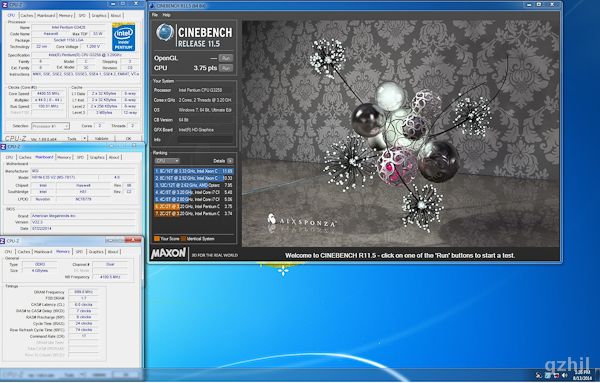Open the Processor #1 selection dropdown
The image size is (600, 383).
pyautogui.click(x=51, y=126)
